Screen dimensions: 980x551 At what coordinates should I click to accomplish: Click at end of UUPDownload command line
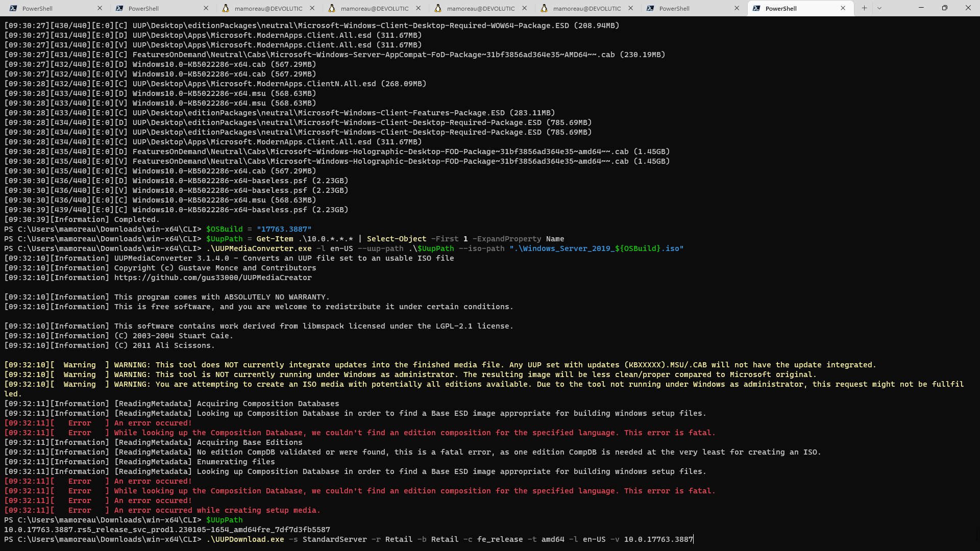point(694,539)
